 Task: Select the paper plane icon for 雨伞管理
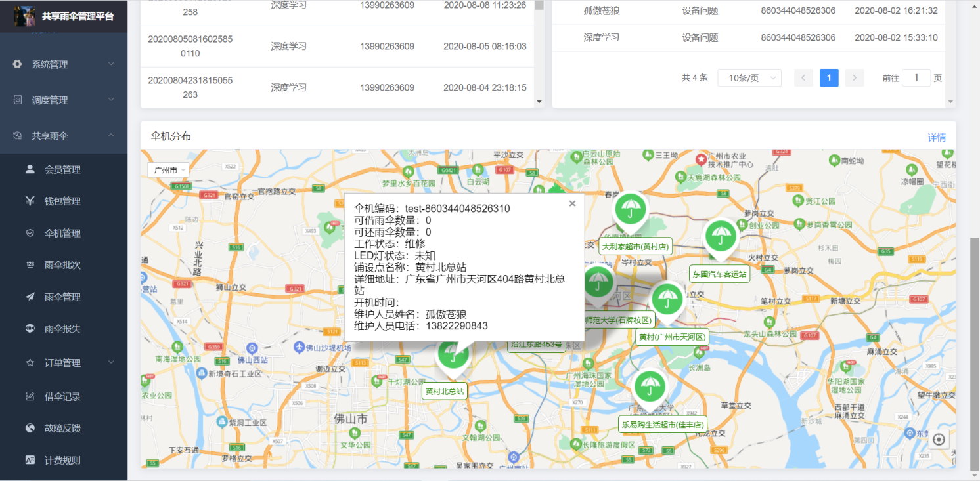pyautogui.click(x=29, y=297)
